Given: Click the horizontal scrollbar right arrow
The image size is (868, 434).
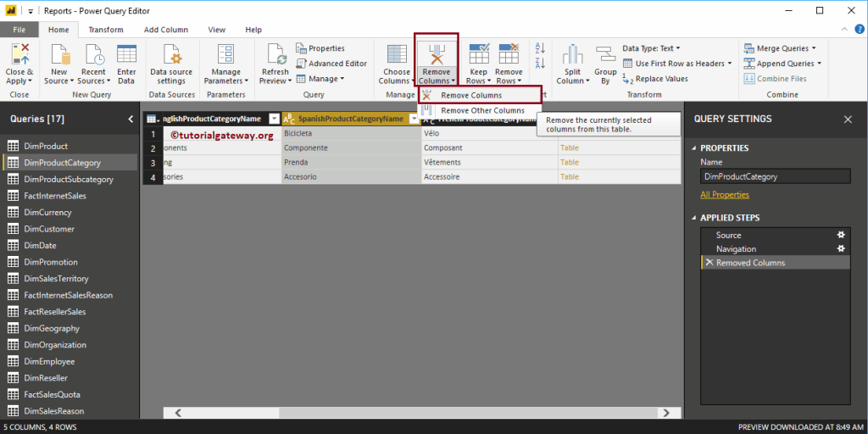Looking at the screenshot, I should click(666, 413).
